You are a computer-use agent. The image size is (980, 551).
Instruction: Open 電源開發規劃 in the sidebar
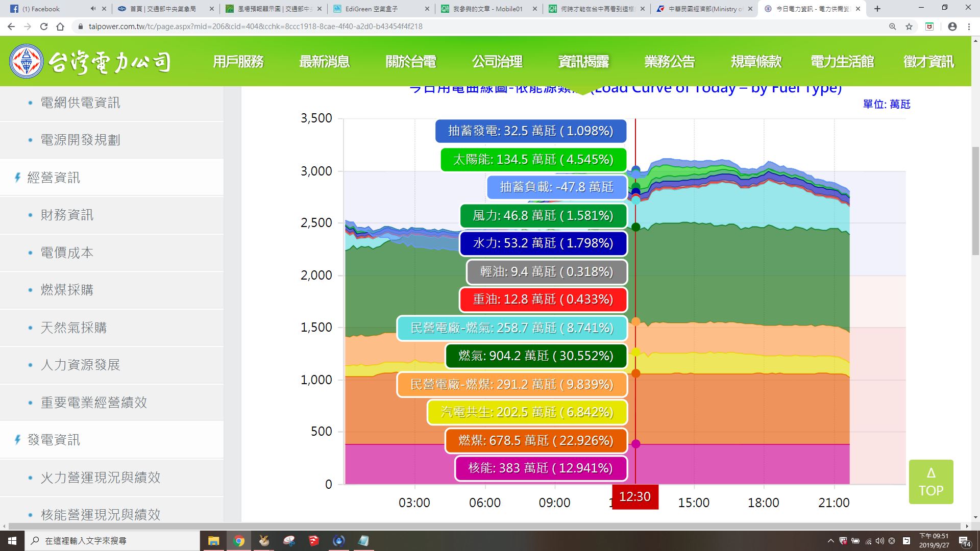(x=111, y=140)
